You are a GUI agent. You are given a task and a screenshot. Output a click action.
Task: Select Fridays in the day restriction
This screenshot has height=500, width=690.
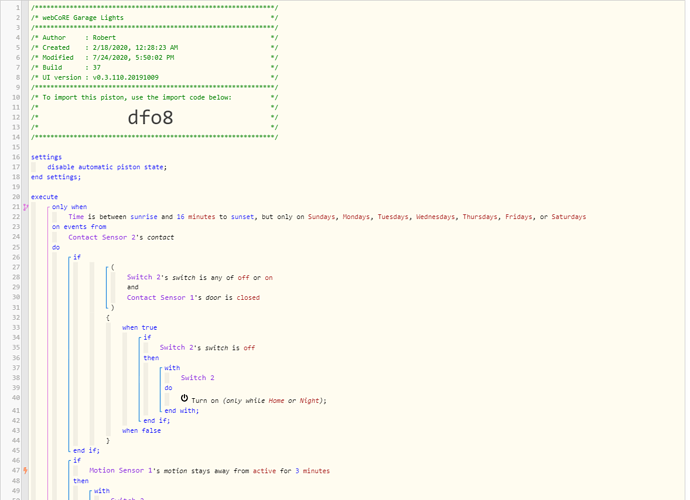point(518,217)
